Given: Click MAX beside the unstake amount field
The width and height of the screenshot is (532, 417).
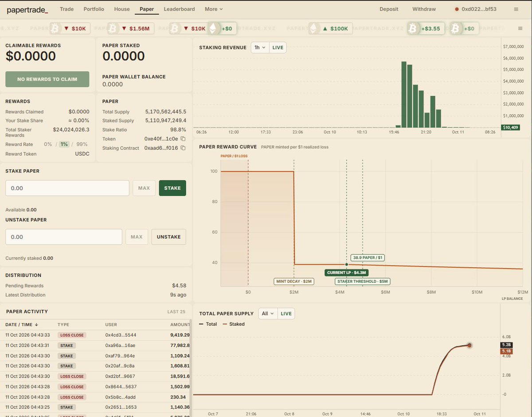Looking at the screenshot, I should point(137,237).
